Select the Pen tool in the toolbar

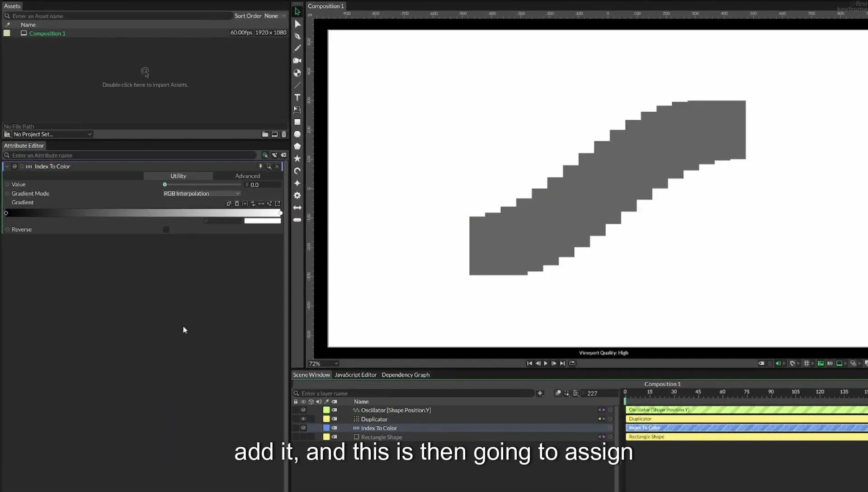coord(297,36)
